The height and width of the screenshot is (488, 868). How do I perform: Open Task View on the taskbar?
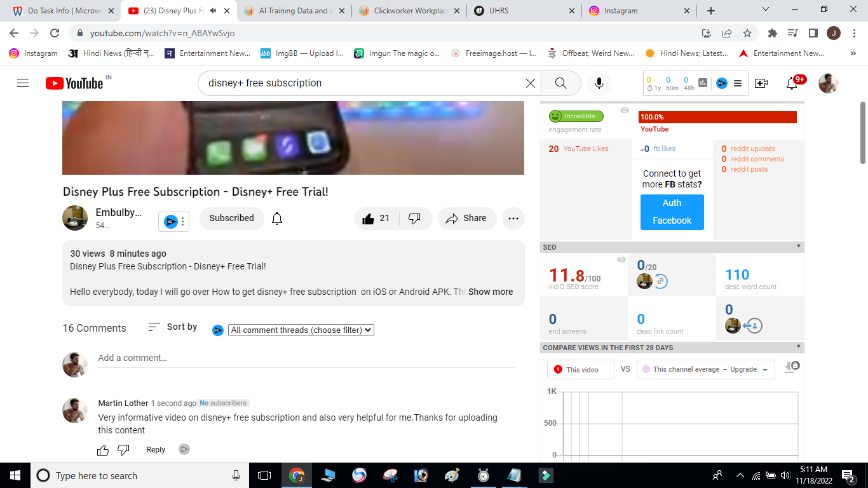click(264, 475)
